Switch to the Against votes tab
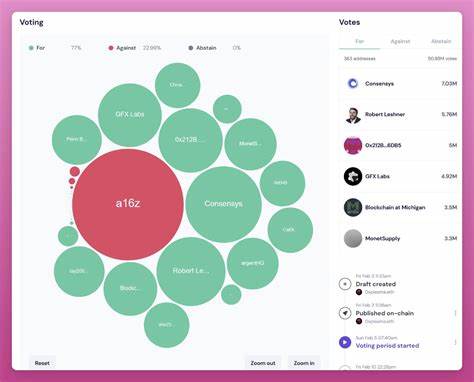The width and height of the screenshot is (474, 382). point(400,41)
